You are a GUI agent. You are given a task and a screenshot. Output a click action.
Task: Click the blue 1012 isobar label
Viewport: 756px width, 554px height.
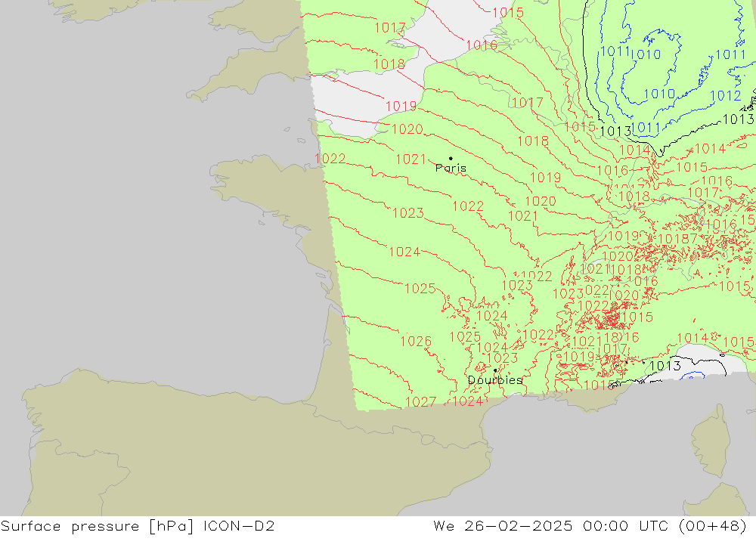click(726, 95)
